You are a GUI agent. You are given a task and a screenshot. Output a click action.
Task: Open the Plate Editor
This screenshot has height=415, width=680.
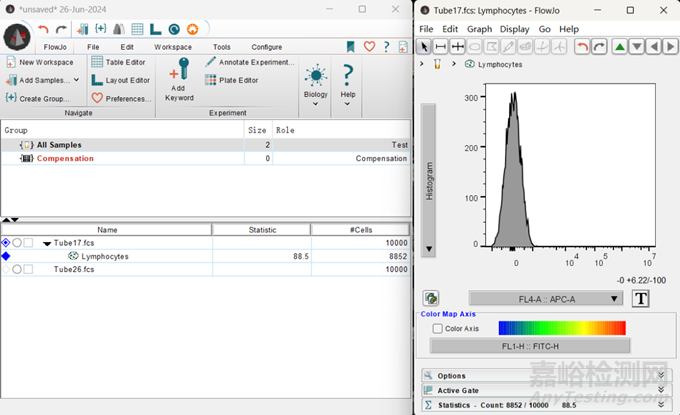[x=237, y=80]
